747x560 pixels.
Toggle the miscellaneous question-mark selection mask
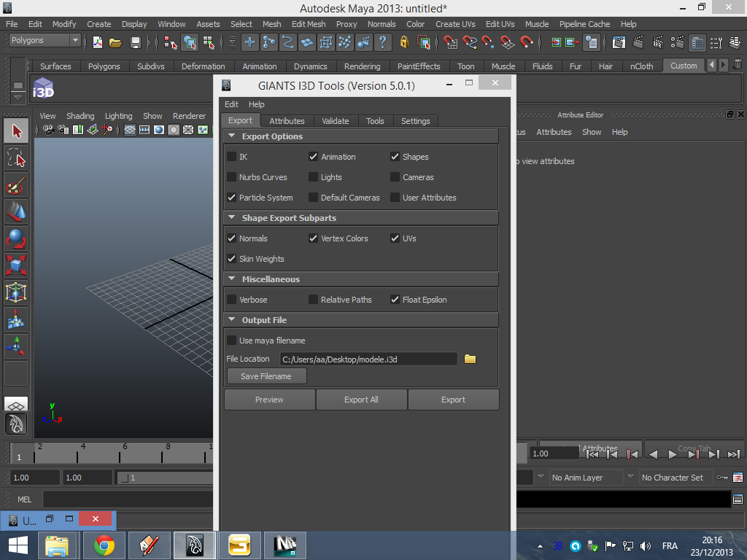(382, 42)
